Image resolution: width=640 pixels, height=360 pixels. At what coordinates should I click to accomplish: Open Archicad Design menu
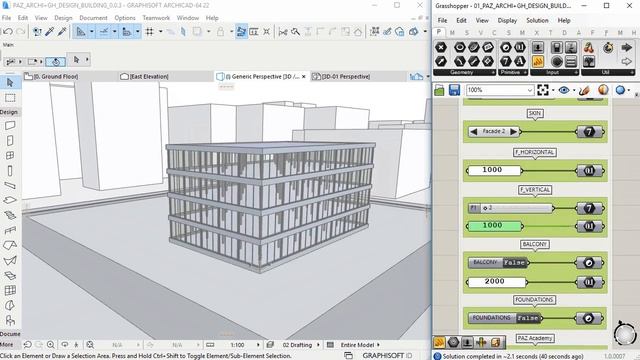(63, 18)
